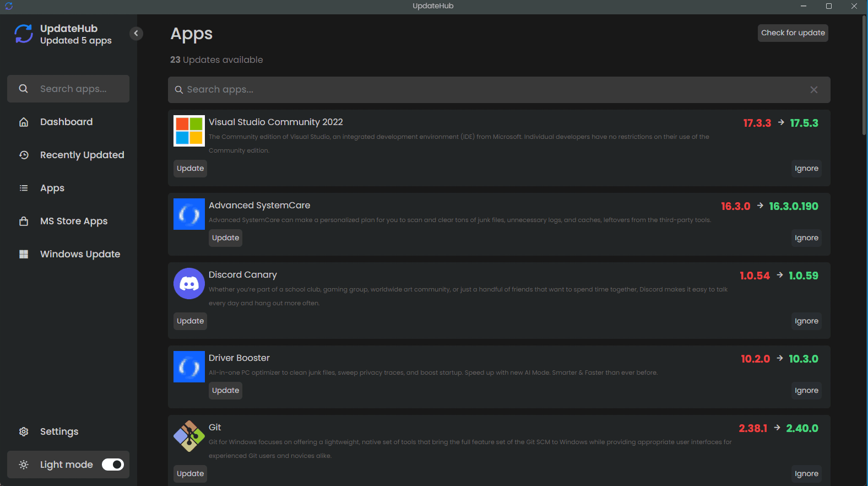Click the 23 Updates available text

coord(216,60)
